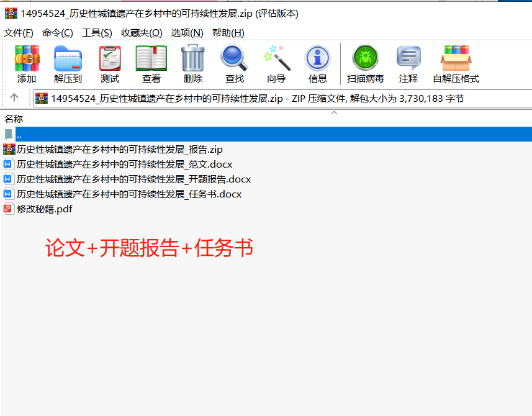Open the 帮助(H) menu
Viewport: 532px width, 416px height.
pos(228,32)
